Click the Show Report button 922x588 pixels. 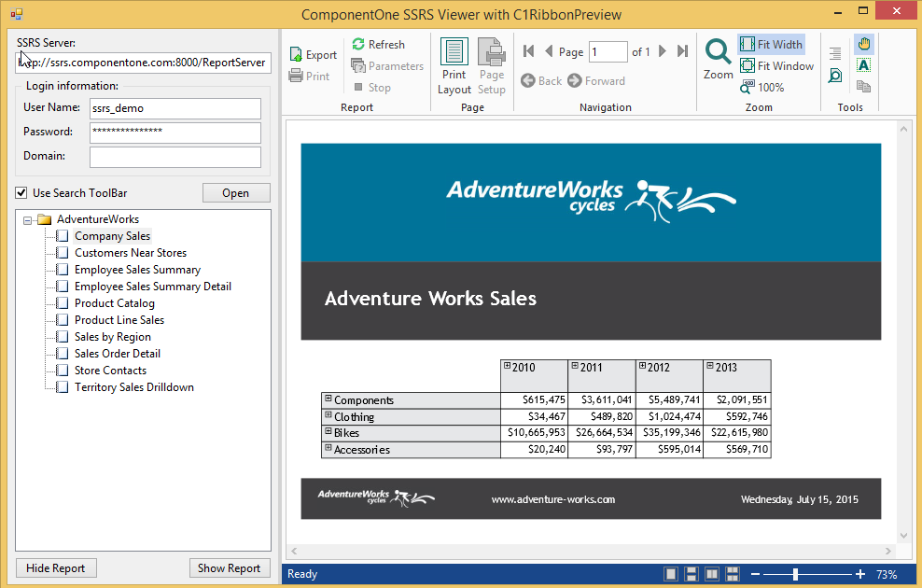230,568
